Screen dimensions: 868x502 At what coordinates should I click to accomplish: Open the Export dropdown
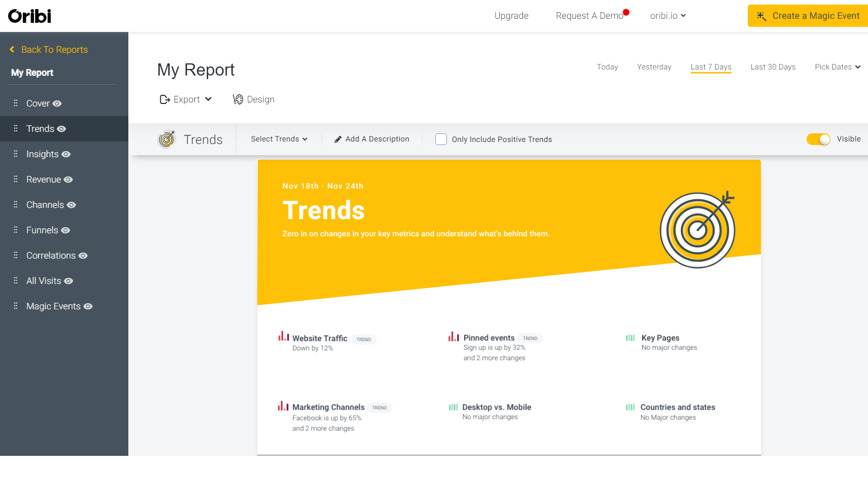coord(186,99)
